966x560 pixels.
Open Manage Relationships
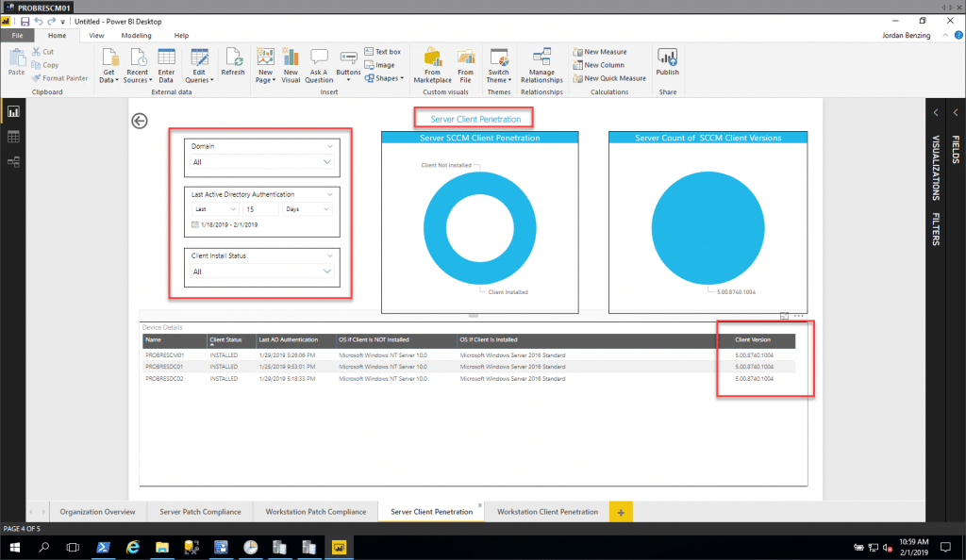point(541,66)
